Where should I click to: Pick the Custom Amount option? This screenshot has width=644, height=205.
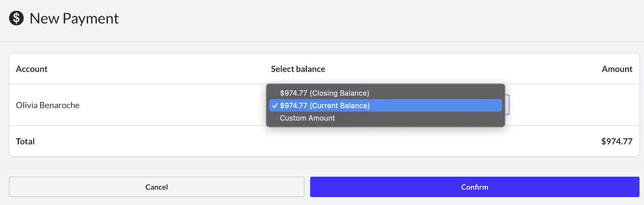385,118
